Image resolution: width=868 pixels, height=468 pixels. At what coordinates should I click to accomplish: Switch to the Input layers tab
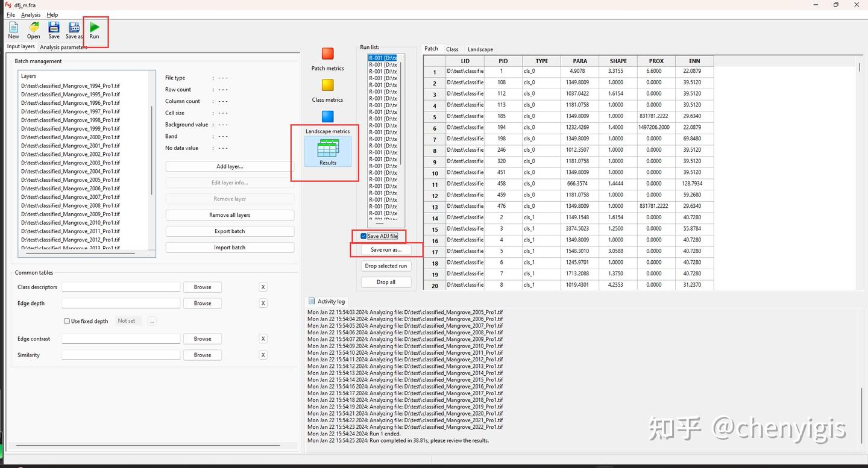[x=21, y=46]
